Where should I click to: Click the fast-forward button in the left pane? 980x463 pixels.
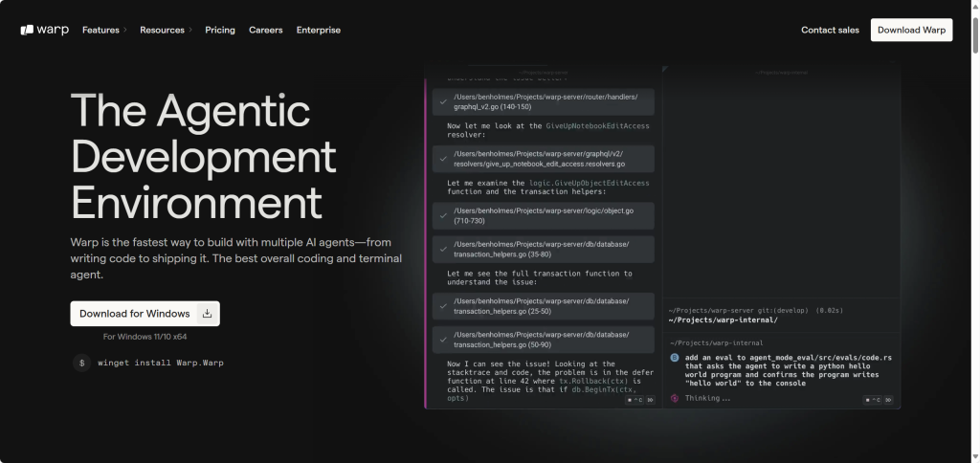[650, 400]
